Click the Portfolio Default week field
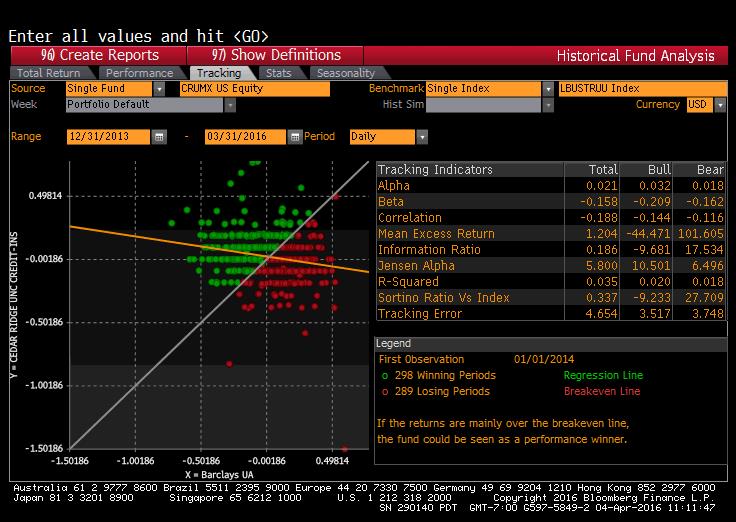This screenshot has width=736, height=522. [145, 105]
